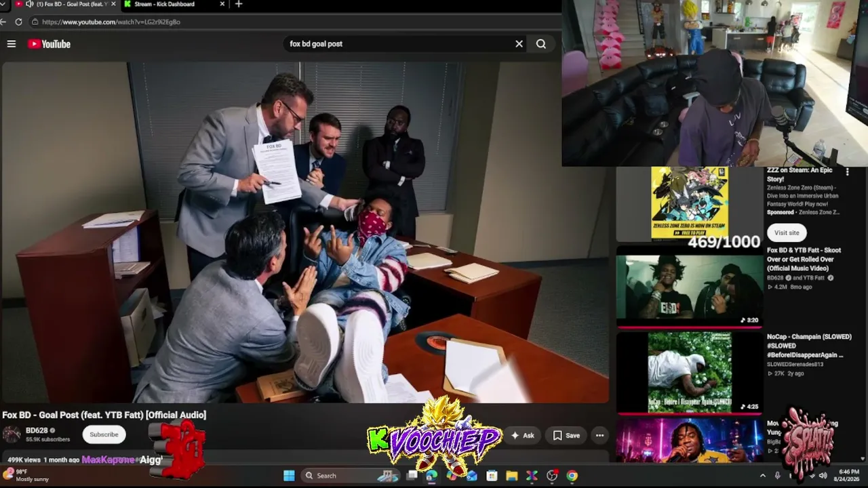Open the volume control in the system tray
868x488 pixels.
tap(823, 476)
